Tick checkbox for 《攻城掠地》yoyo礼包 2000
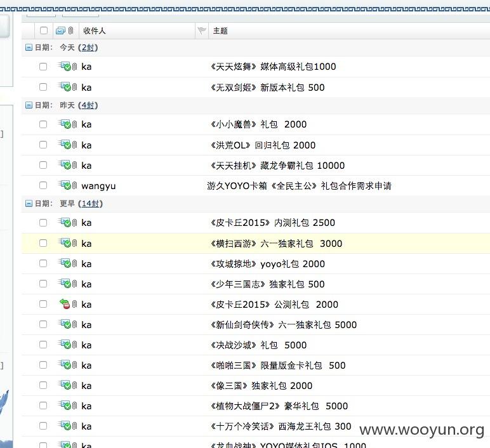The image size is (490, 448). [43, 263]
